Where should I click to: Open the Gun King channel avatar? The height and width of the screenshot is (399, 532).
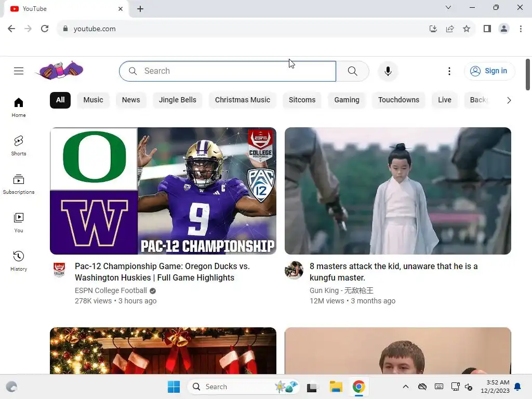[294, 270]
